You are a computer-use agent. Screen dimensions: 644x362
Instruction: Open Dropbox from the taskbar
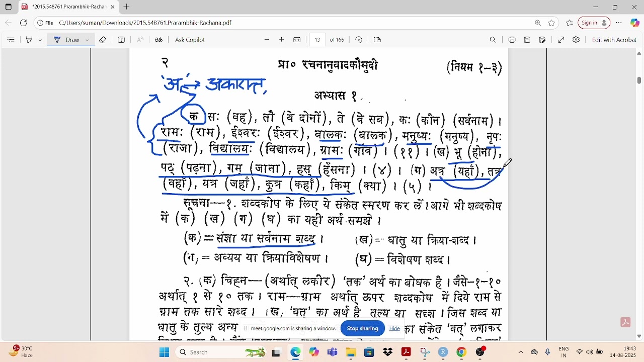[x=388, y=352]
